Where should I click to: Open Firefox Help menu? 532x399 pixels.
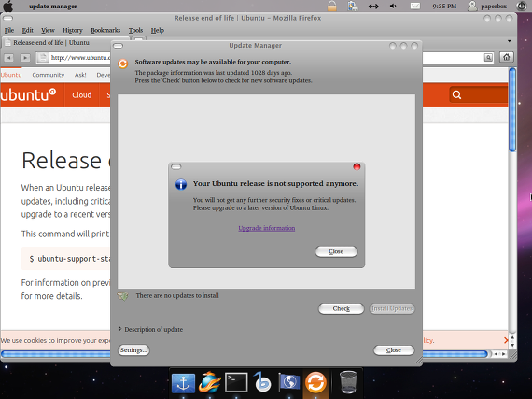pos(158,30)
